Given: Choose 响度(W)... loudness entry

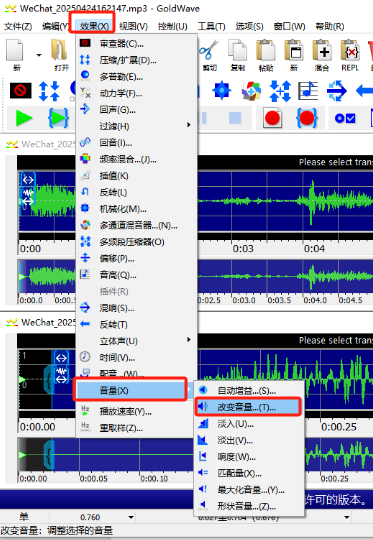Looking at the screenshot, I should coord(249,457).
